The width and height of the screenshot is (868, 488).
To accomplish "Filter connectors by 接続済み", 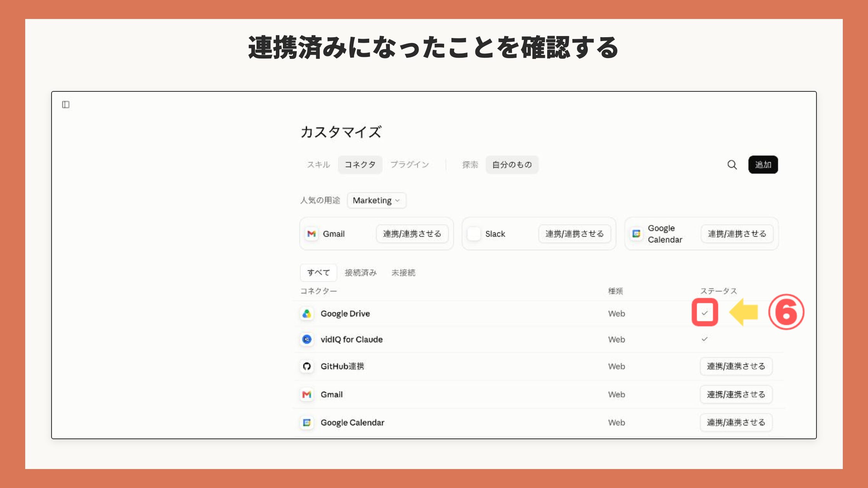I will click(361, 273).
